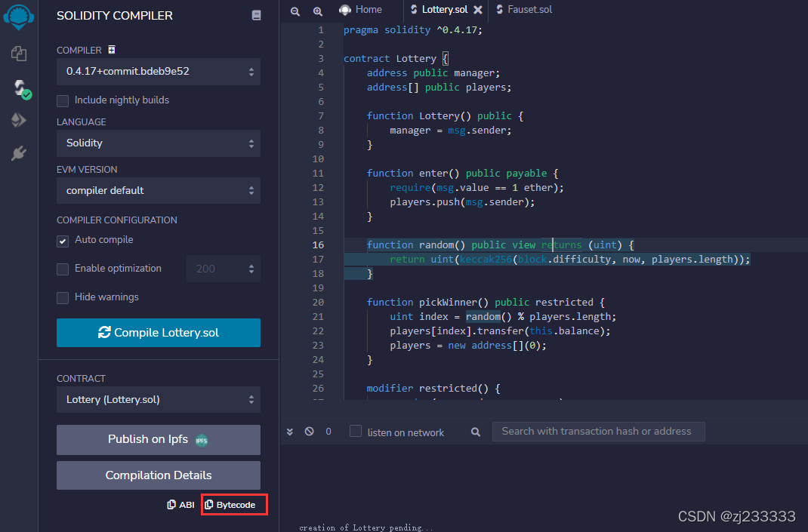This screenshot has height=532, width=808.
Task: Click the IPFS badge icon
Action: point(202,440)
